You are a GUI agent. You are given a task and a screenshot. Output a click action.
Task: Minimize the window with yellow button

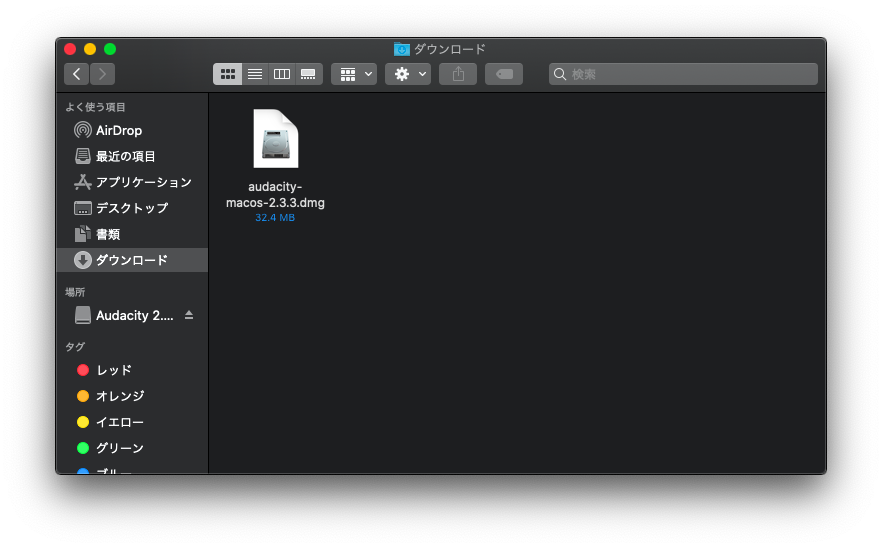click(90, 49)
